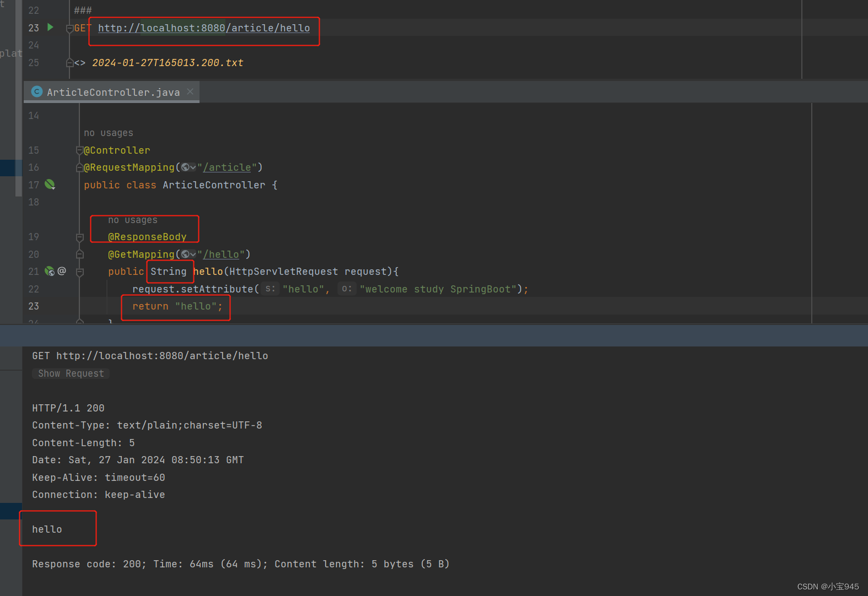This screenshot has height=596, width=868.
Task: Click the return "hello" statement
Action: click(177, 306)
